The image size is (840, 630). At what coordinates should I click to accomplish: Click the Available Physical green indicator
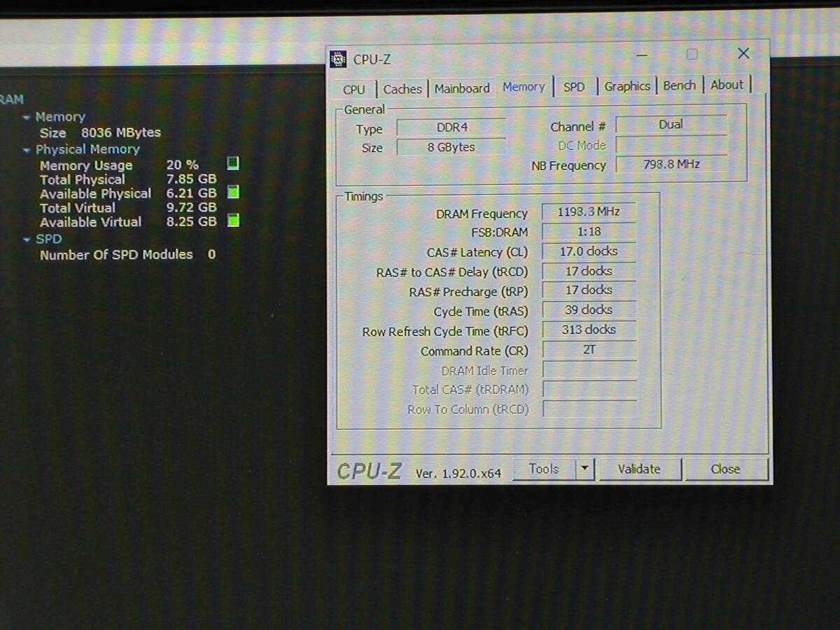click(x=234, y=192)
